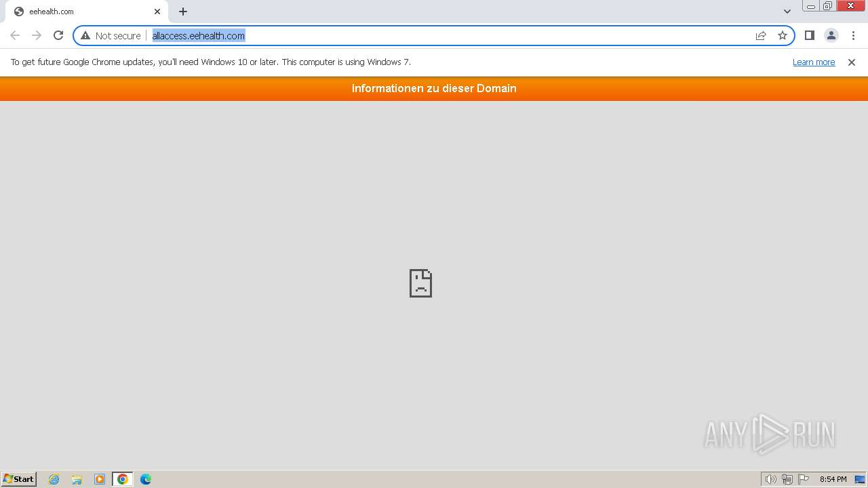868x488 pixels.
Task: Show desktop via tray corner icon
Action: pyautogui.click(x=860, y=479)
